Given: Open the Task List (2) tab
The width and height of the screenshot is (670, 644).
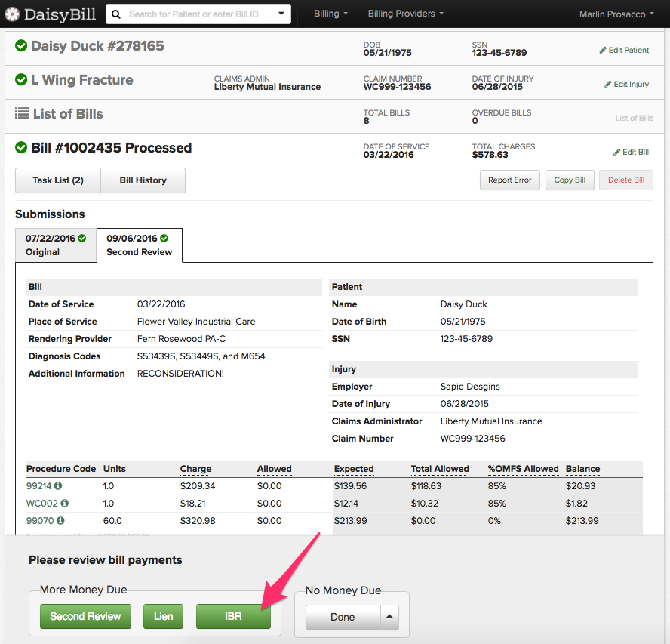Looking at the screenshot, I should (x=58, y=180).
